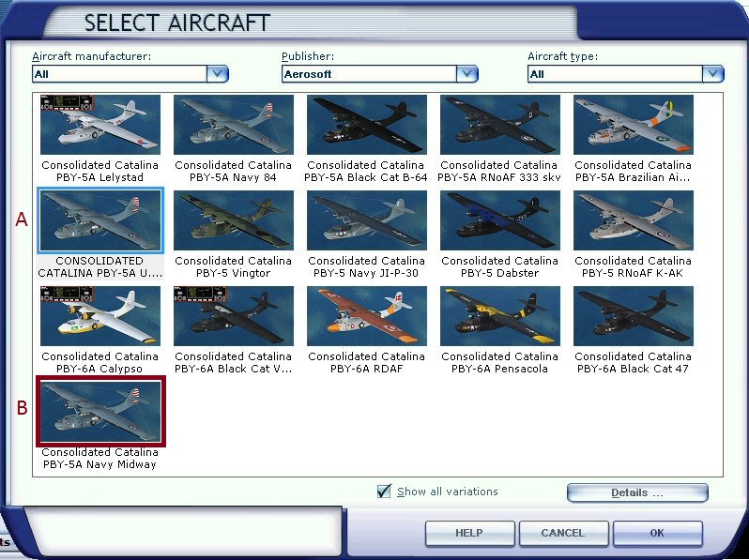749x560 pixels.
Task: Click the Aircraft manufacturer field showing All
Action: point(119,74)
